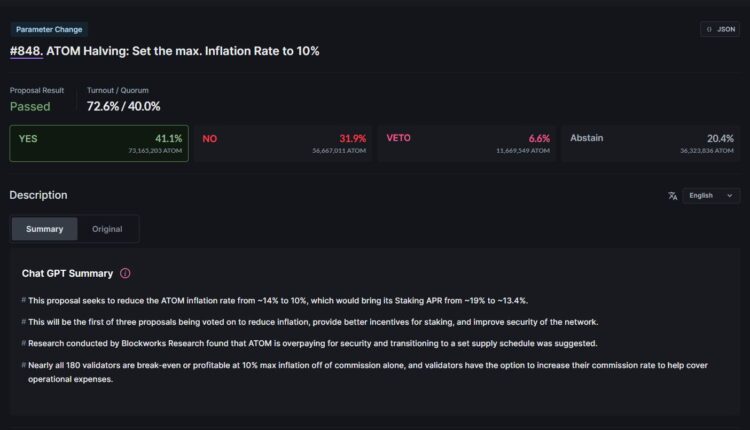Select the NO 31.9% vote card
The width and height of the screenshot is (750, 430).
click(283, 144)
